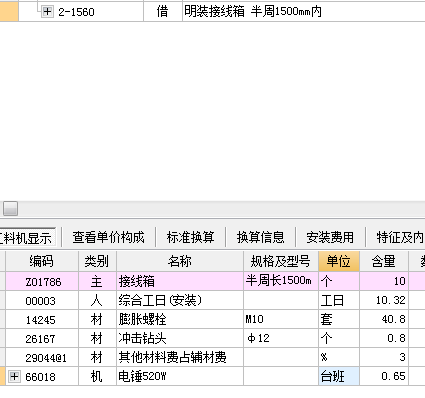Click the horizontal scrollbar thumb
The image size is (425, 398).
click(10, 209)
